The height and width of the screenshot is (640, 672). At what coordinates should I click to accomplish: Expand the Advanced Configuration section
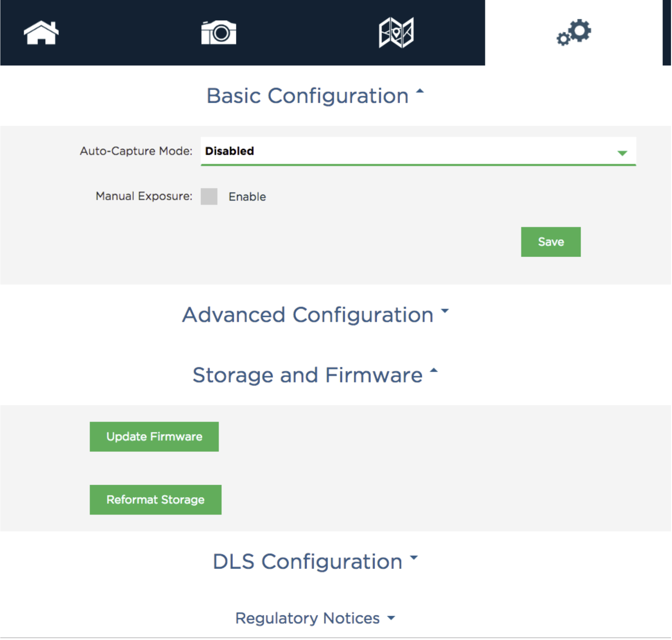[316, 315]
